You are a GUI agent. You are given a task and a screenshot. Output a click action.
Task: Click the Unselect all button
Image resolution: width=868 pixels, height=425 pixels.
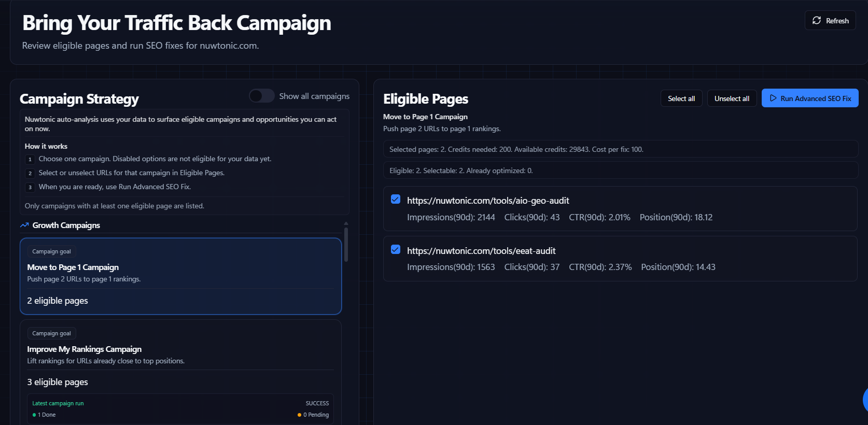pyautogui.click(x=732, y=98)
